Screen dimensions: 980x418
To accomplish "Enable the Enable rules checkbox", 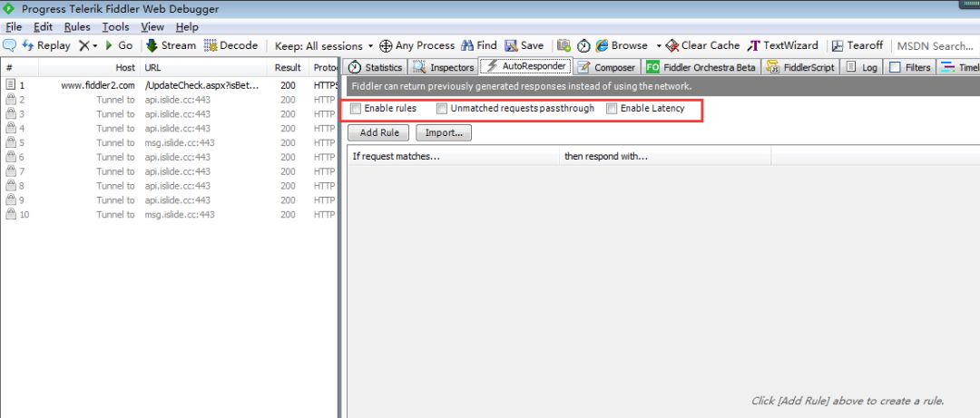I will pos(357,109).
